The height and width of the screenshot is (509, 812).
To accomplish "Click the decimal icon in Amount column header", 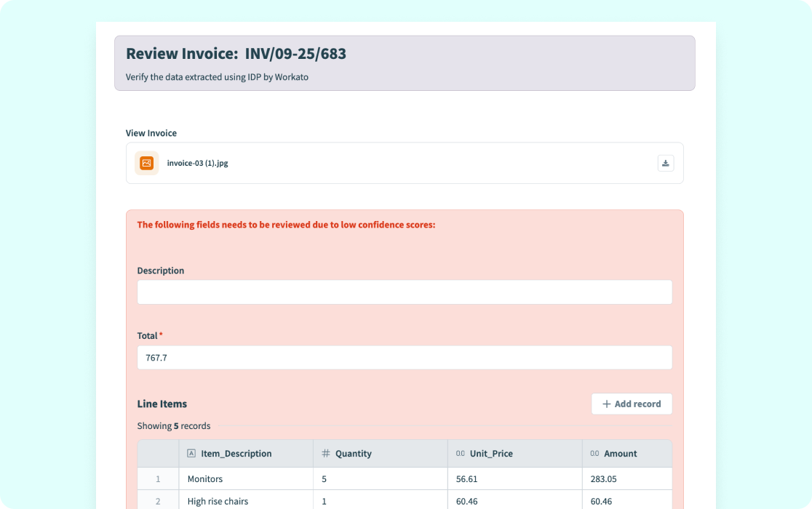I will pos(595,453).
